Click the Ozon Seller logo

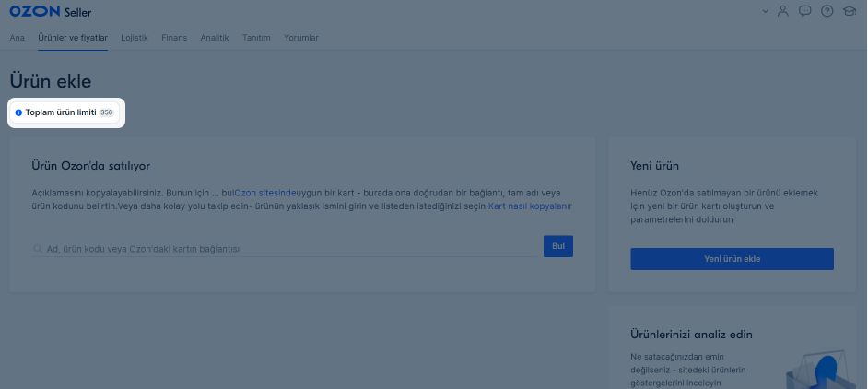coord(51,12)
